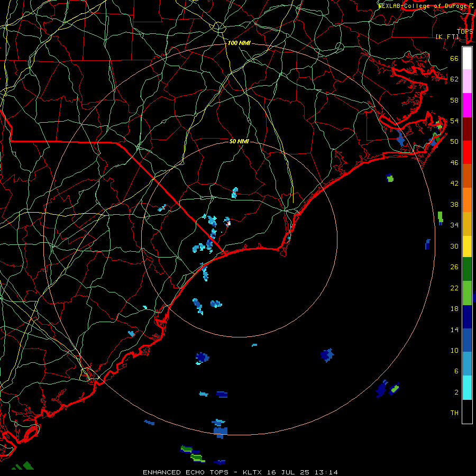
Task: Click the medium blue legend swatch
Action: coord(467,340)
